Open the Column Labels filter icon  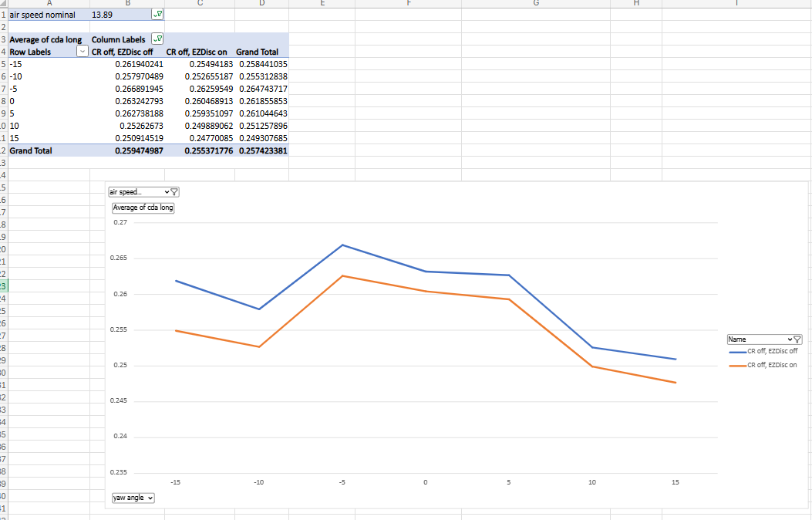tap(157, 39)
